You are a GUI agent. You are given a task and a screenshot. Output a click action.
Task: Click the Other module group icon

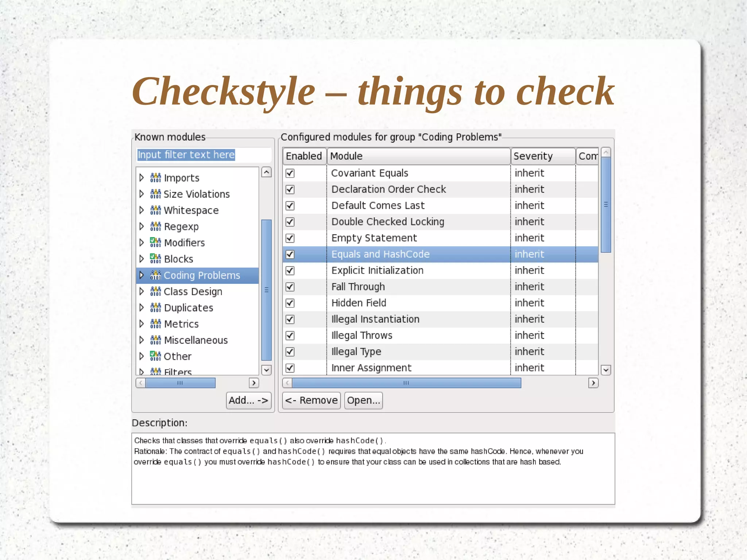pos(155,356)
